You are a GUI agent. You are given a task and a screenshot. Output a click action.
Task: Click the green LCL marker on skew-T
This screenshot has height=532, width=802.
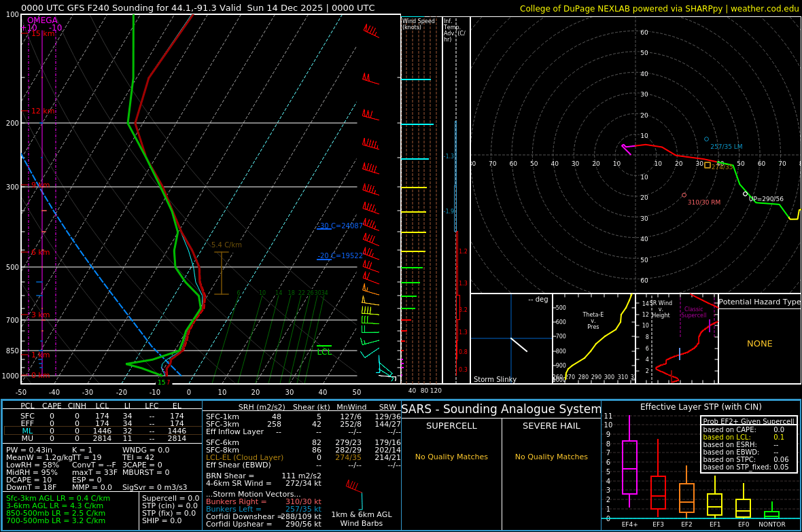[324, 351]
